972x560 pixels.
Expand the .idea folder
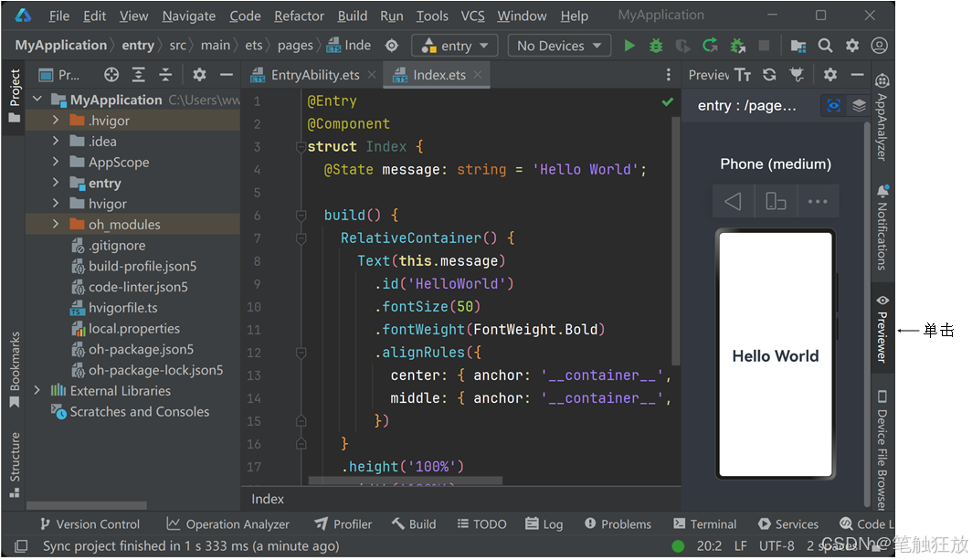coord(55,141)
